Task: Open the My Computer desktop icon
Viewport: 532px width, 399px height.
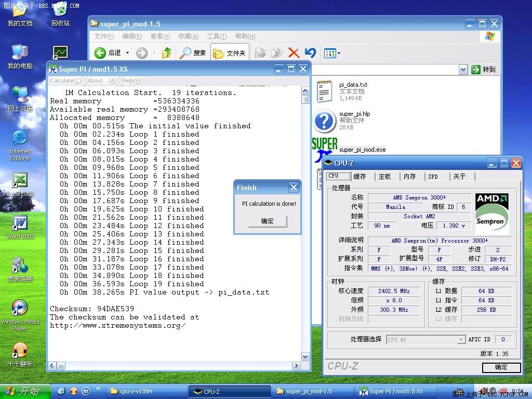Action: (20, 57)
